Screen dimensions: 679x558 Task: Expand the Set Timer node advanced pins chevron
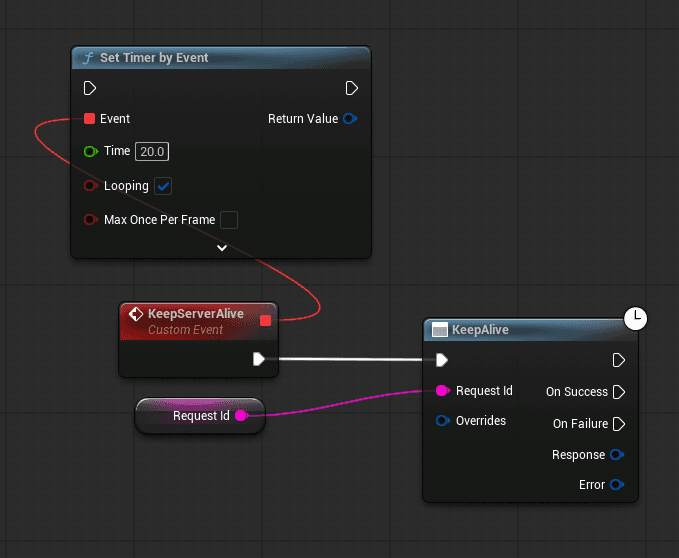pyautogui.click(x=222, y=248)
